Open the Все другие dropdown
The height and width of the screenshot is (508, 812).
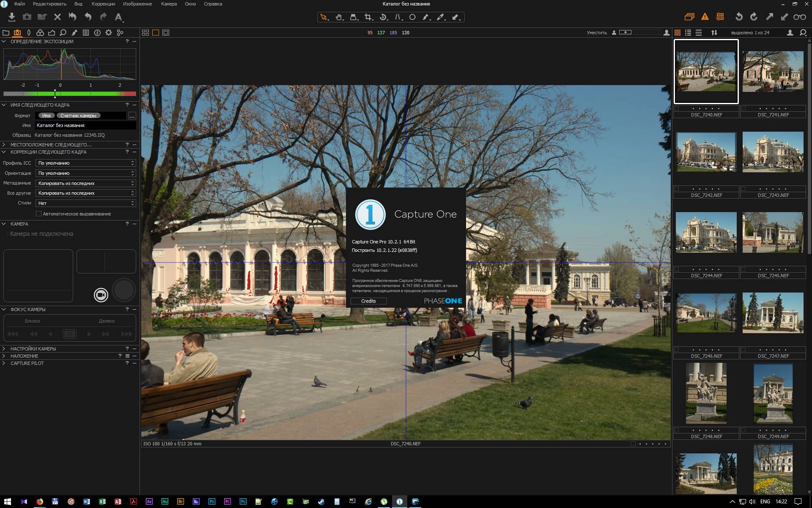tap(86, 193)
